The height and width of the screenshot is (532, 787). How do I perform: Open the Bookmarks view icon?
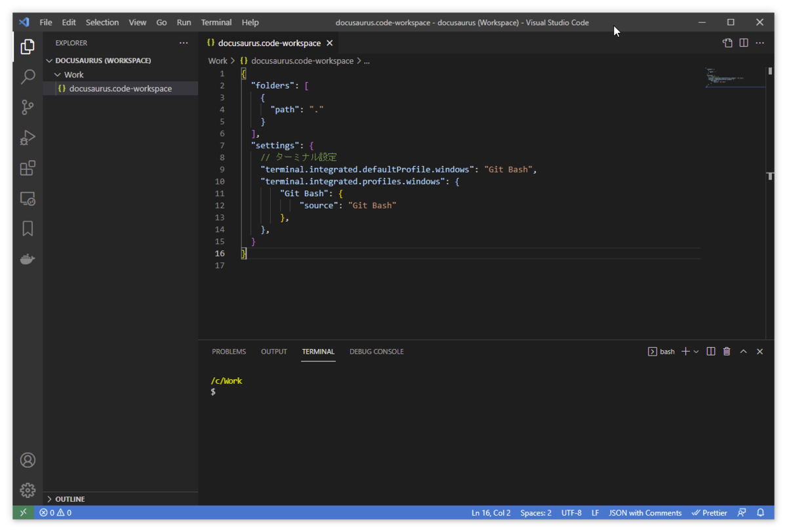pyautogui.click(x=28, y=228)
